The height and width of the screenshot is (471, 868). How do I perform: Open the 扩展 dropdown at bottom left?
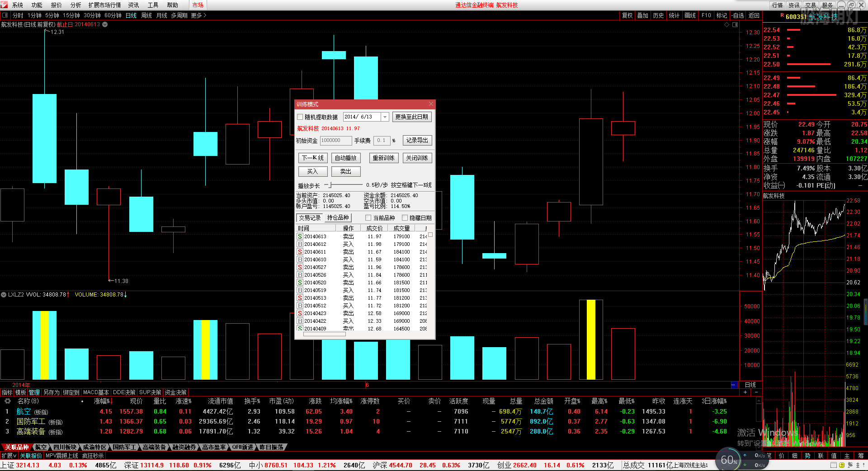point(9,456)
